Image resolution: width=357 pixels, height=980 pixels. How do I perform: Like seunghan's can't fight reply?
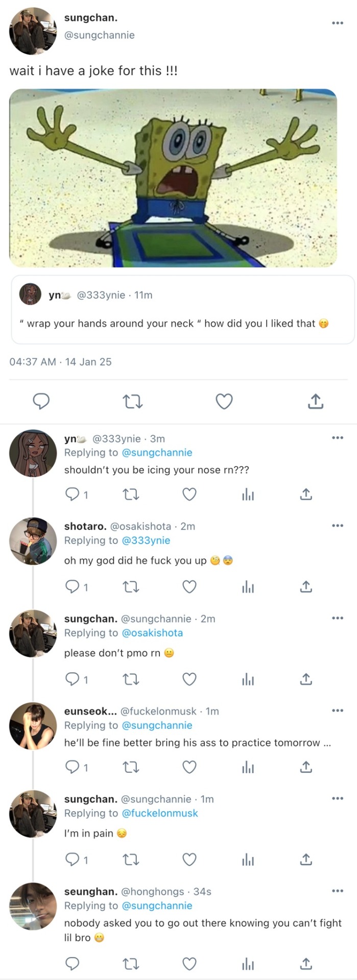[189, 963]
